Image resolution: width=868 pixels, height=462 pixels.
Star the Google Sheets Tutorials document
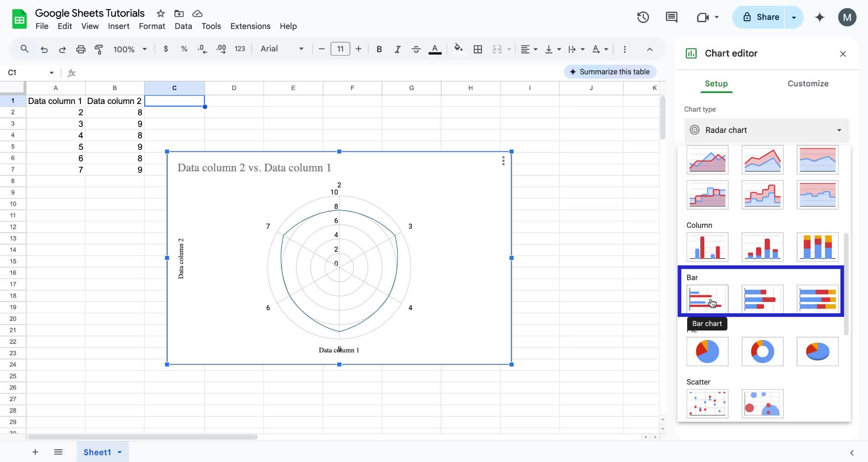point(160,14)
